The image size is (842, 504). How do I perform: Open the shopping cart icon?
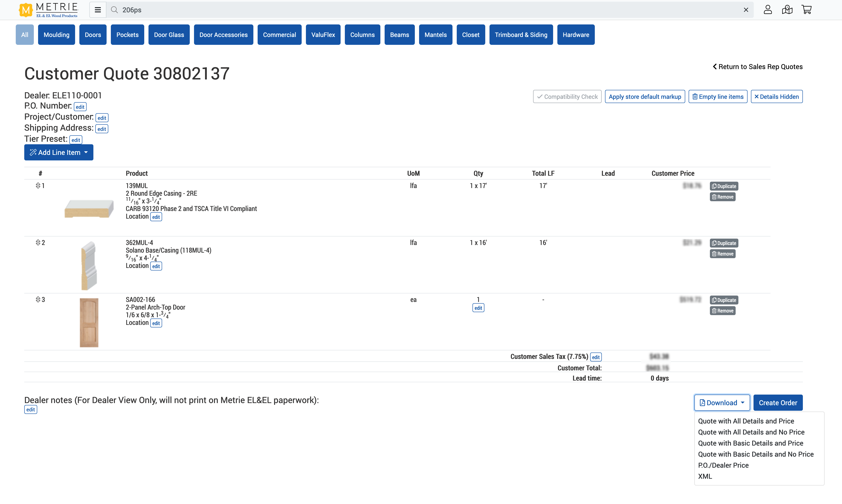click(x=806, y=10)
